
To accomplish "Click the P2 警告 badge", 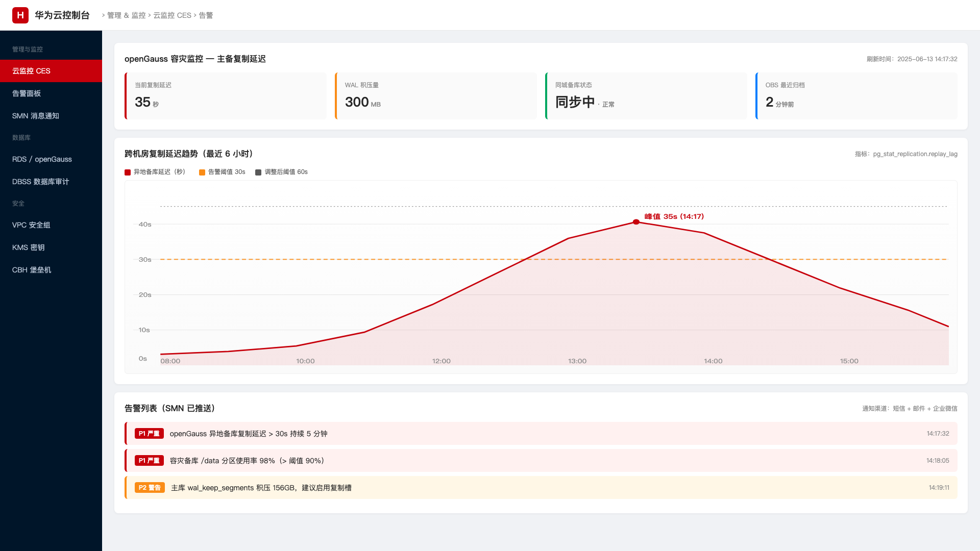I will (x=150, y=488).
